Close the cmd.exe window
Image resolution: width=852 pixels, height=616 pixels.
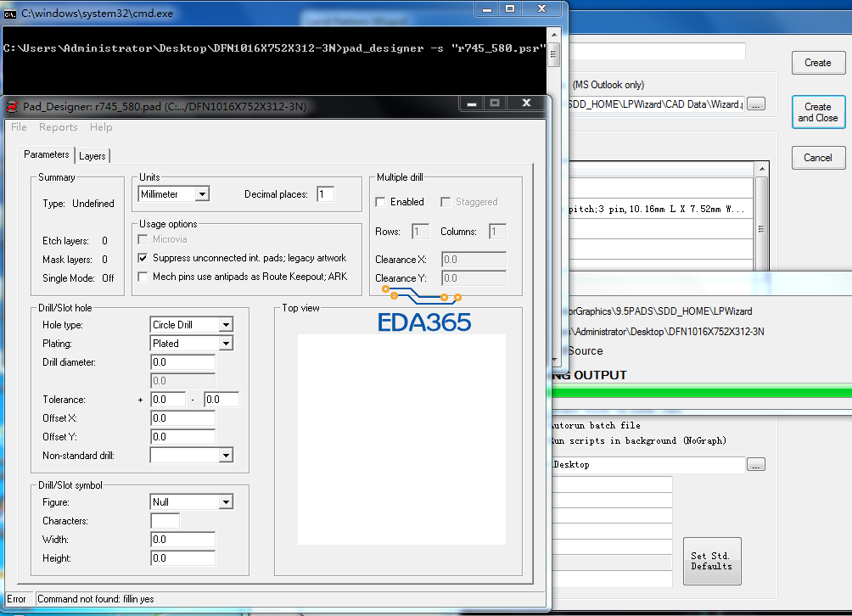click(x=541, y=8)
